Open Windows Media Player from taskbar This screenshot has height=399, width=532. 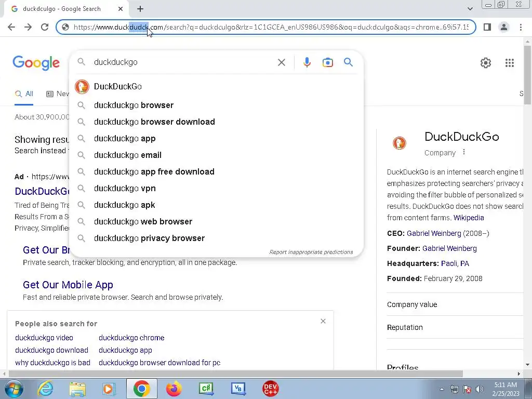pyautogui.click(x=109, y=389)
